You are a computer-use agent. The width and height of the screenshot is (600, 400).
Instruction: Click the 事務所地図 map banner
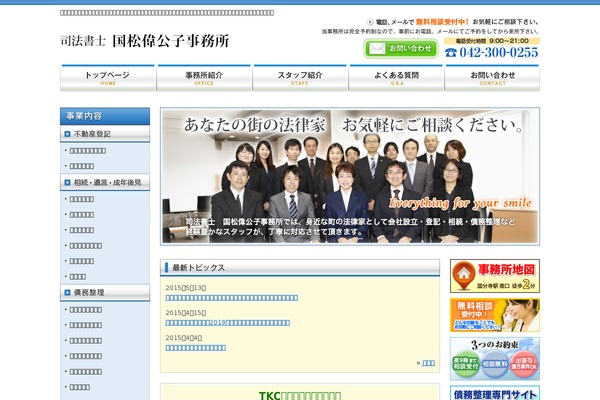(495, 276)
